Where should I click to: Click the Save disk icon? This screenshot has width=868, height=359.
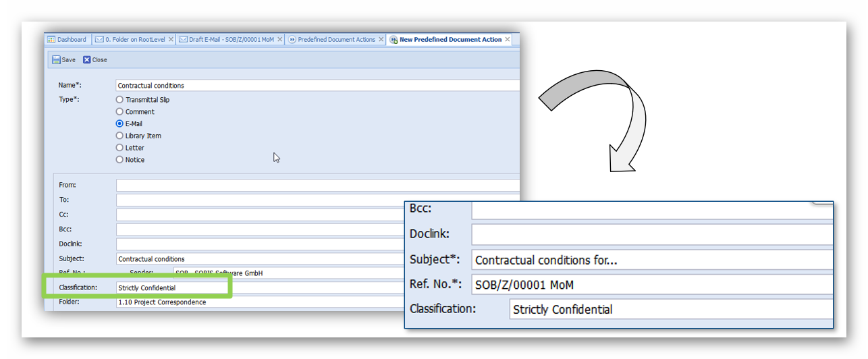[x=57, y=60]
